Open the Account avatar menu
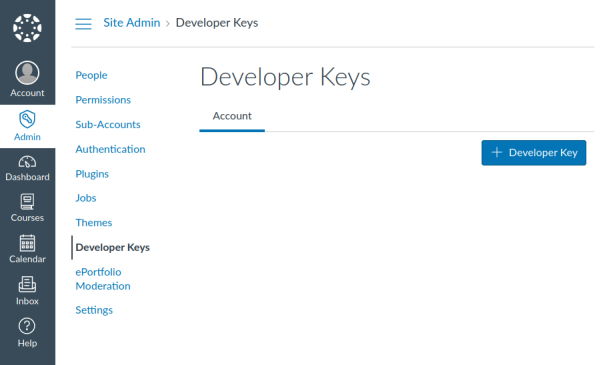Viewport: 607px width, 365px height. 27,72
